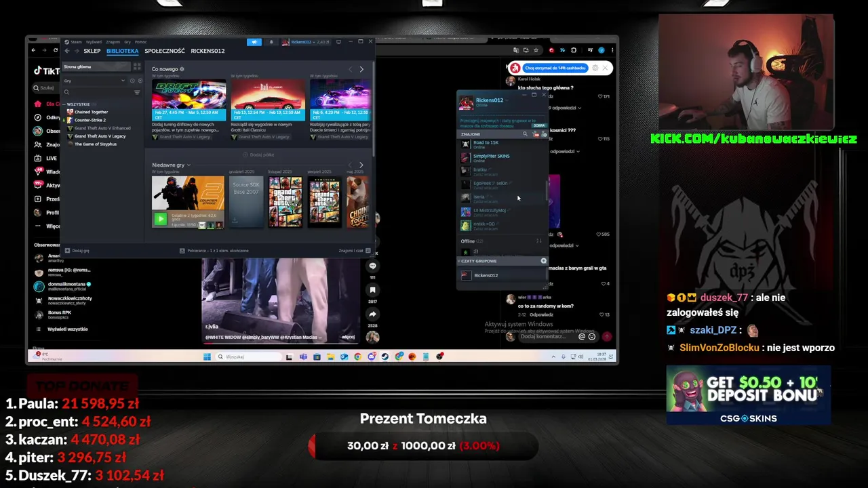
Task: Open Steam notifications bell
Action: point(271,42)
